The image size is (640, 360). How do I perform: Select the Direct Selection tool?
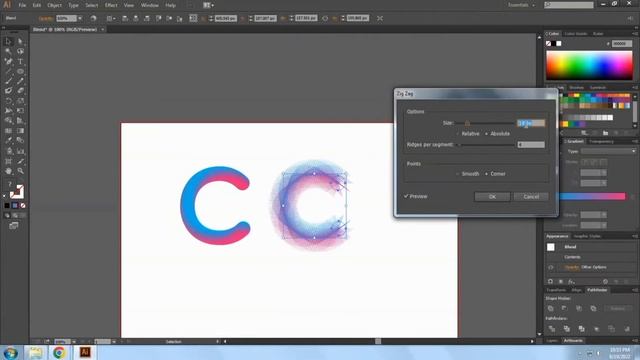[x=20, y=41]
